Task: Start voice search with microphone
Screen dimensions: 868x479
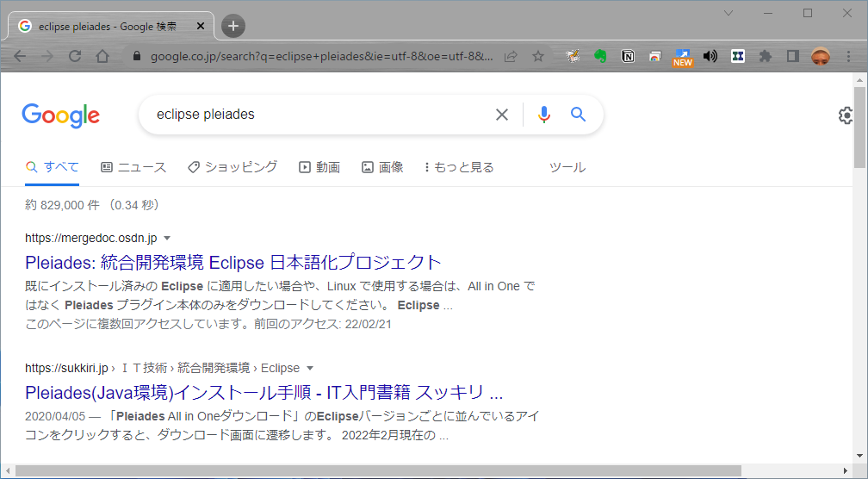Action: [544, 115]
